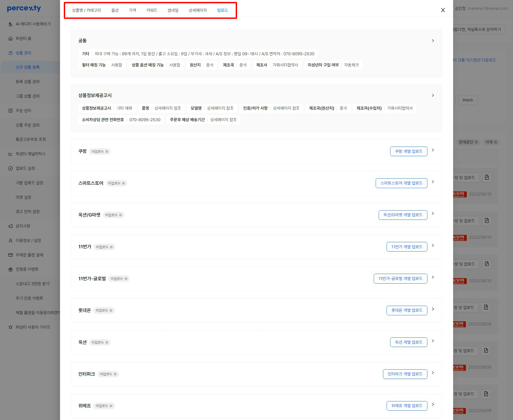The height and width of the screenshot is (420, 513).
Task: Open 신규 상품 등록 in sidebar
Action: [x=28, y=67]
